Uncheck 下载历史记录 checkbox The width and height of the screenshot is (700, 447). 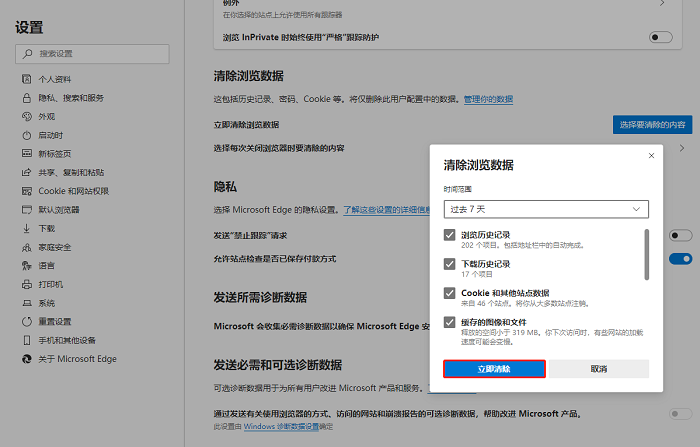(450, 264)
